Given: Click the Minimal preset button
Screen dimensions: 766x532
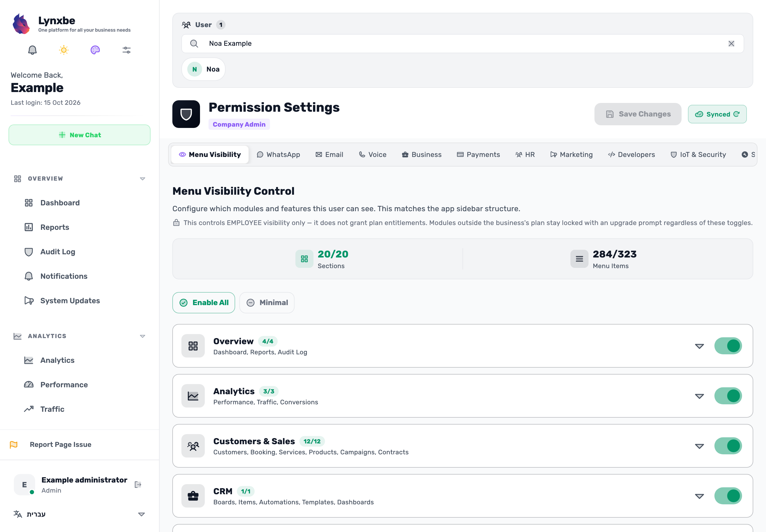Looking at the screenshot, I should 267,303.
